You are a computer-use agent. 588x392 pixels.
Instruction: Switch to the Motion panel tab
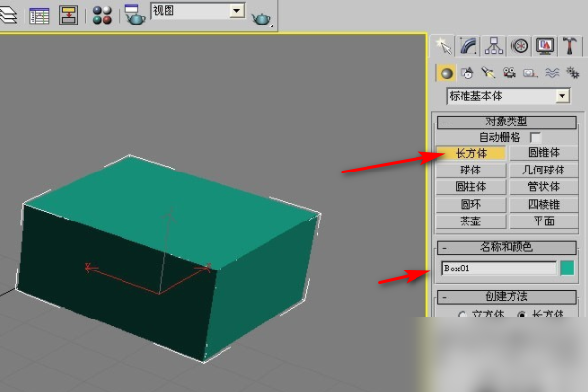click(519, 46)
